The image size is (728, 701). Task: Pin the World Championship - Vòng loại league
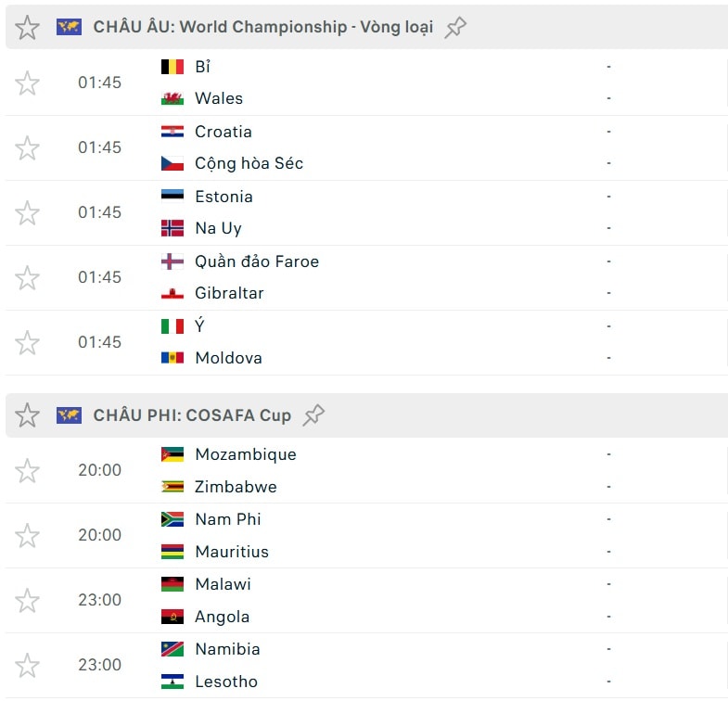click(x=455, y=28)
